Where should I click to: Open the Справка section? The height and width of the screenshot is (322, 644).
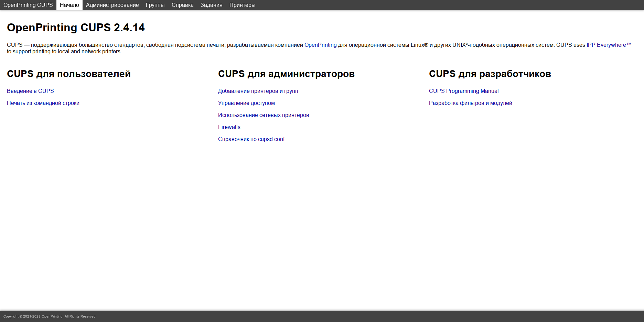pos(182,5)
